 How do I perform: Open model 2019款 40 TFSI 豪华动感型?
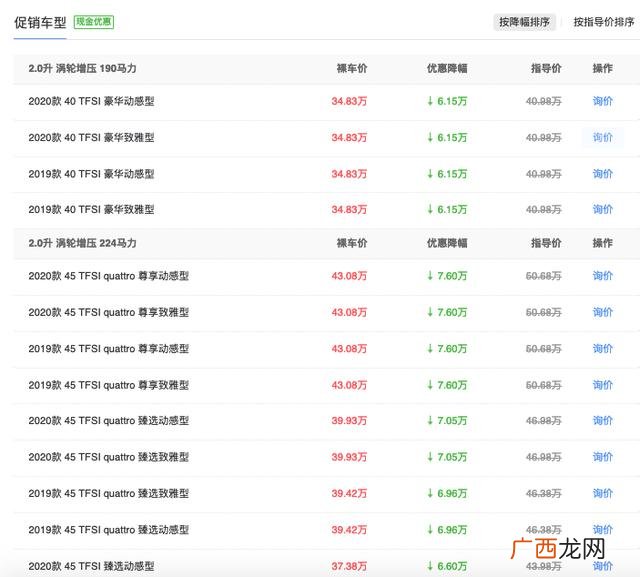tap(91, 174)
